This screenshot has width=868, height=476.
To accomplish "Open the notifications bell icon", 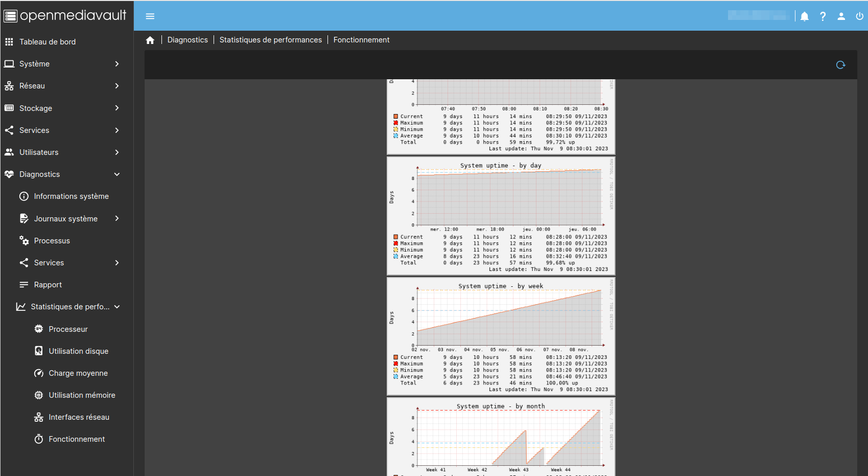I will click(x=805, y=16).
